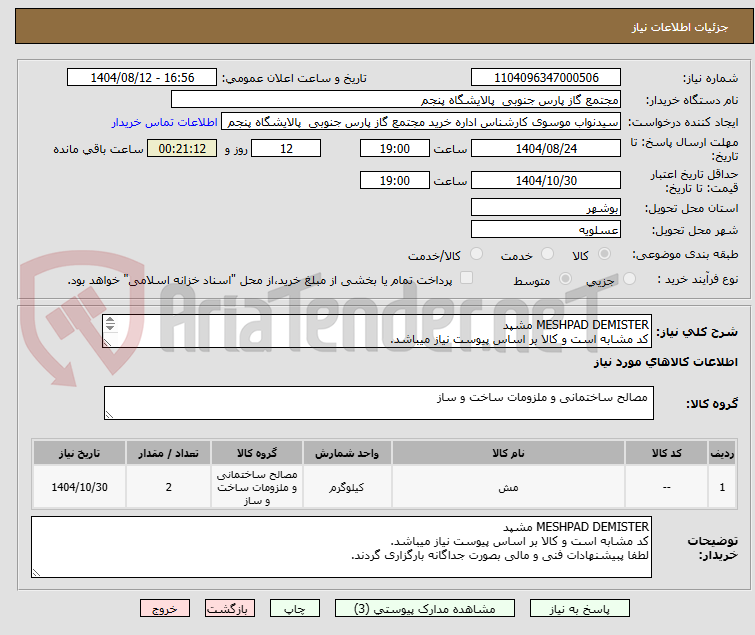
Task: Click the scroll-down arrow in general description box
Action: click(x=110, y=327)
